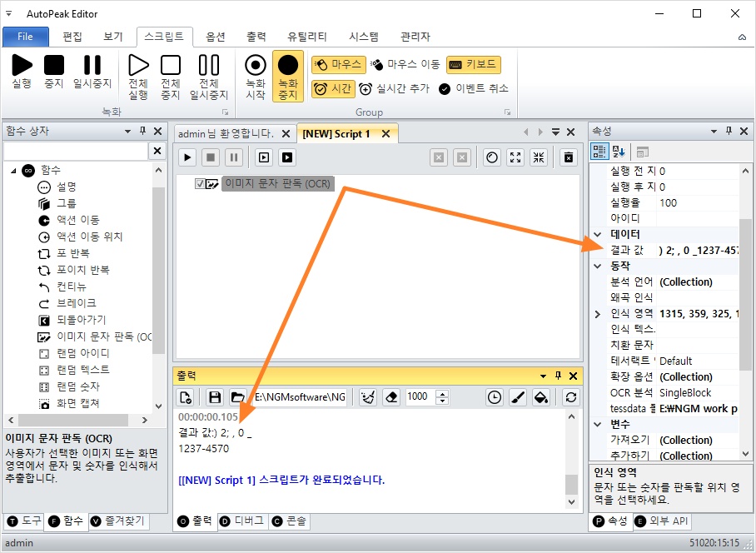The image size is (756, 553).
Task: Increase the 1000 line count spinner
Action: (442, 393)
